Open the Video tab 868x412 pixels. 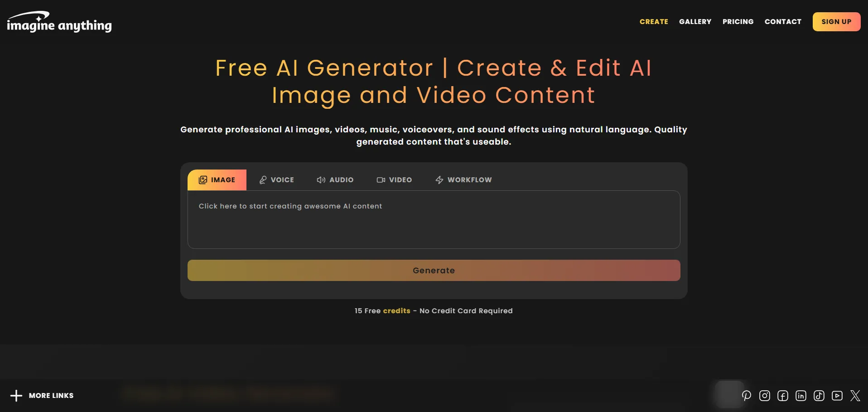click(x=394, y=180)
